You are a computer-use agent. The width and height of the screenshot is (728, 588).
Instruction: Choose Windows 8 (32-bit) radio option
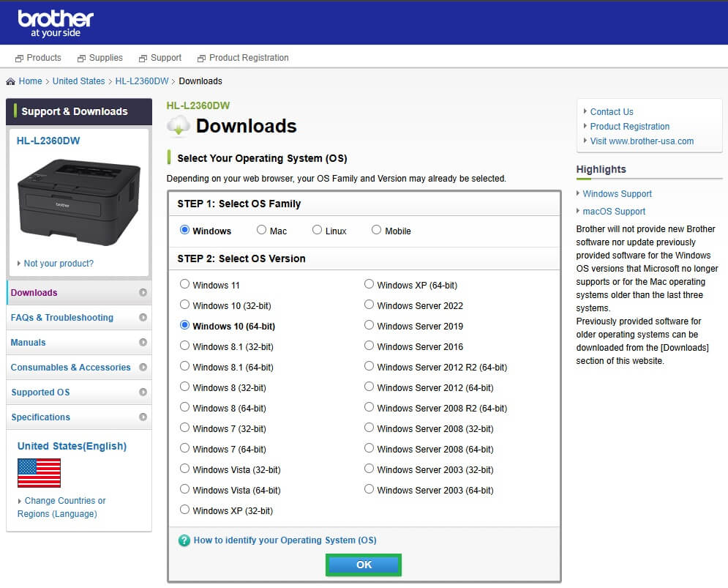[x=184, y=387]
